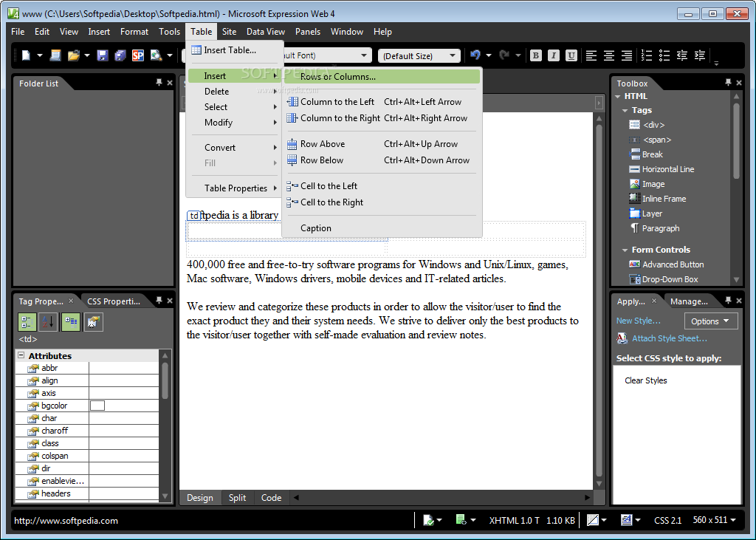The image size is (756, 540).
Task: Click the bgcolor color swatch
Action: [97, 406]
